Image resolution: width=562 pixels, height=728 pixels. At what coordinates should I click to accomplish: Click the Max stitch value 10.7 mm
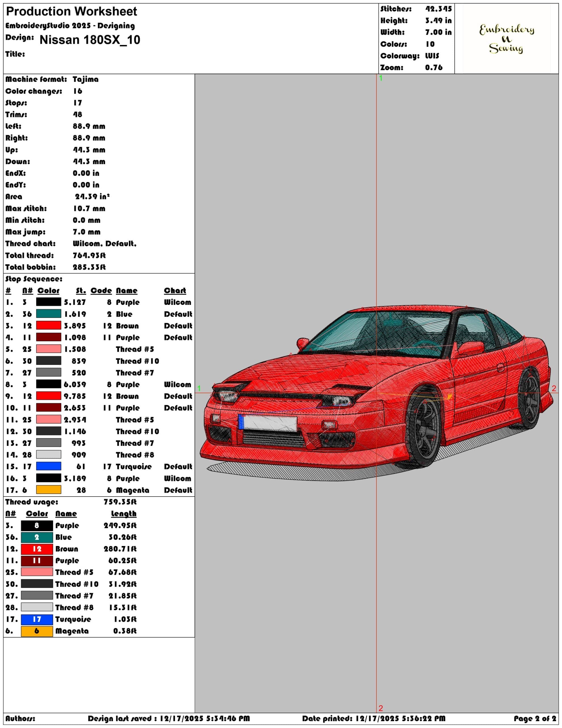(89, 209)
